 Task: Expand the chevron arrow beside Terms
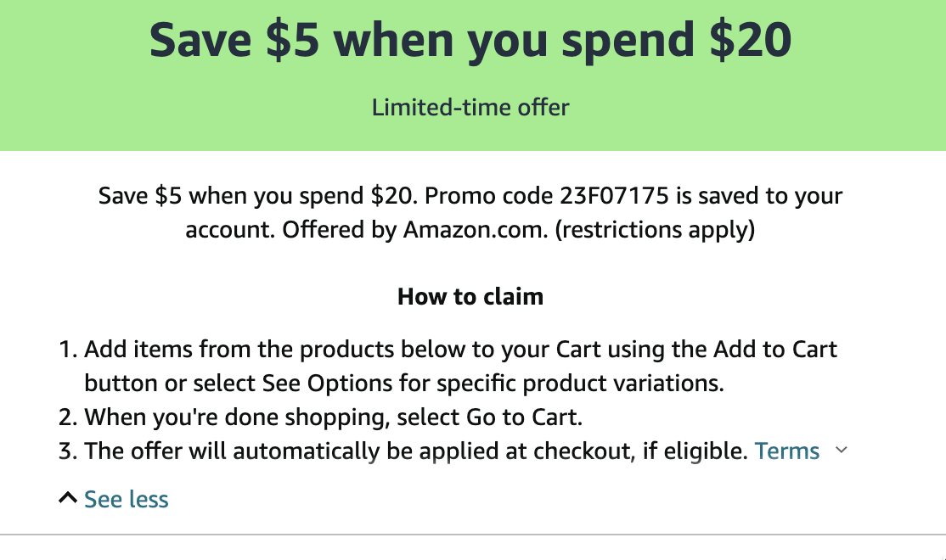click(842, 451)
